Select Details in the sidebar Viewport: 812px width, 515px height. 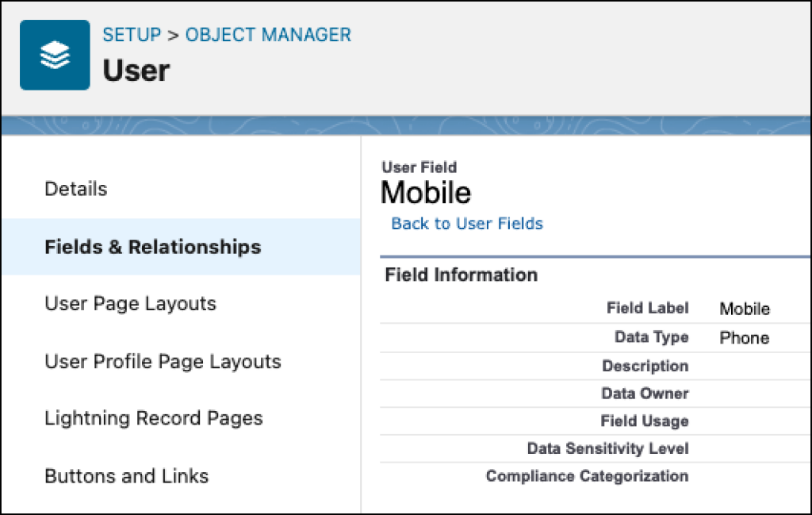click(75, 189)
